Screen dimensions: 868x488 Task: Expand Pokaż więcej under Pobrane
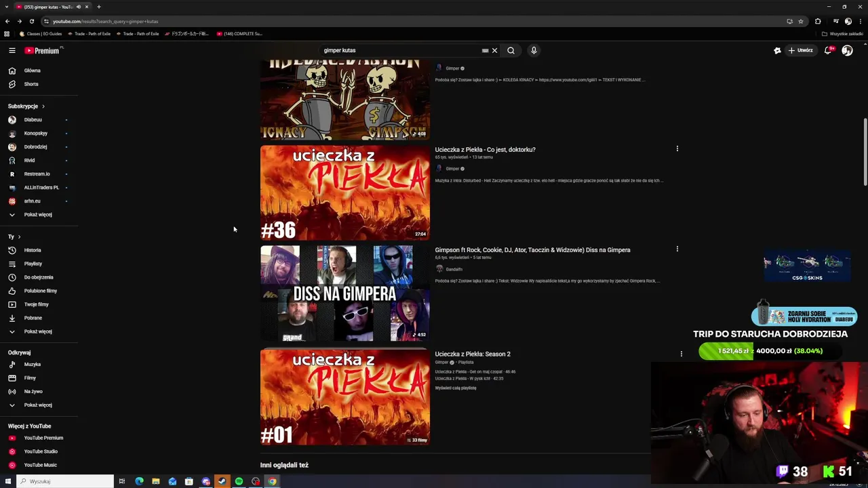tap(38, 331)
